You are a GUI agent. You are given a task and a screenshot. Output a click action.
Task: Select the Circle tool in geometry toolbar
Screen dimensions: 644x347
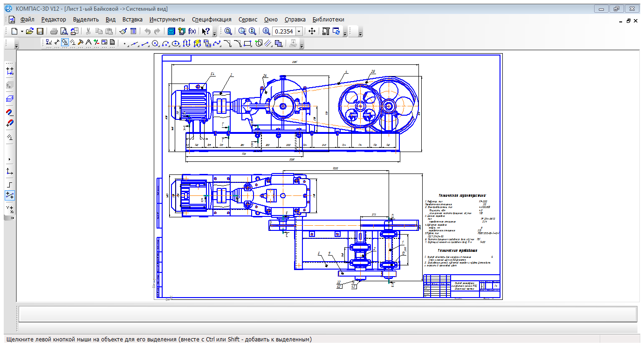[156, 43]
